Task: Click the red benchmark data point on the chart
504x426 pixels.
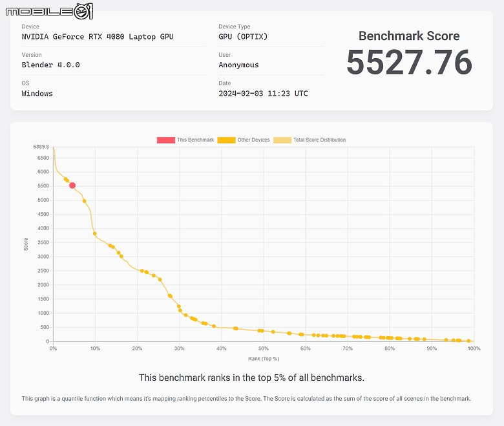Action: point(72,185)
